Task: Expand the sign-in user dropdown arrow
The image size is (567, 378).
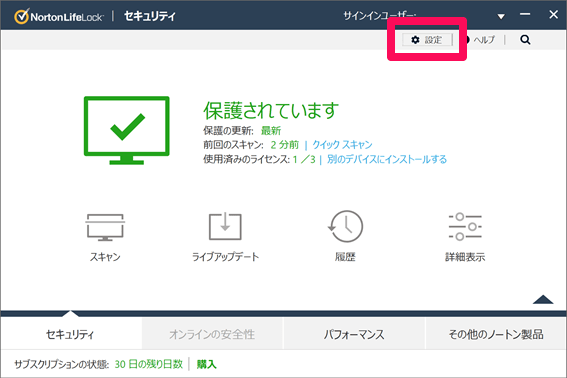Action: [x=501, y=17]
